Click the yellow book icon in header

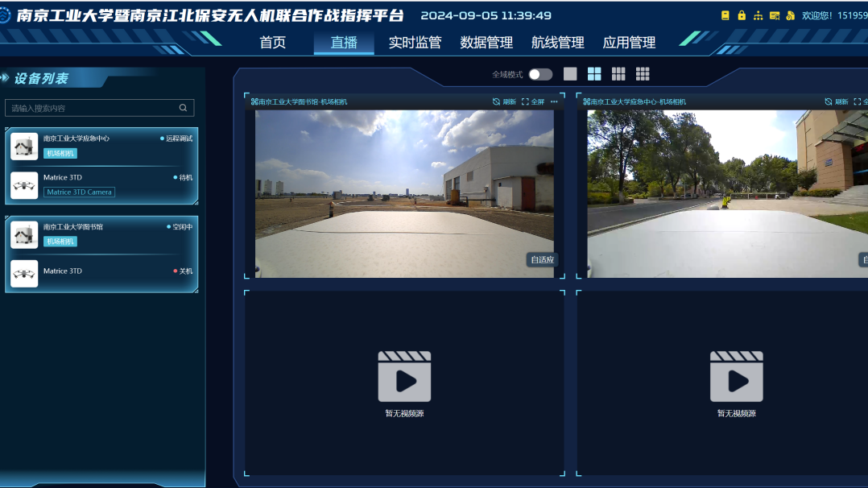pos(725,15)
